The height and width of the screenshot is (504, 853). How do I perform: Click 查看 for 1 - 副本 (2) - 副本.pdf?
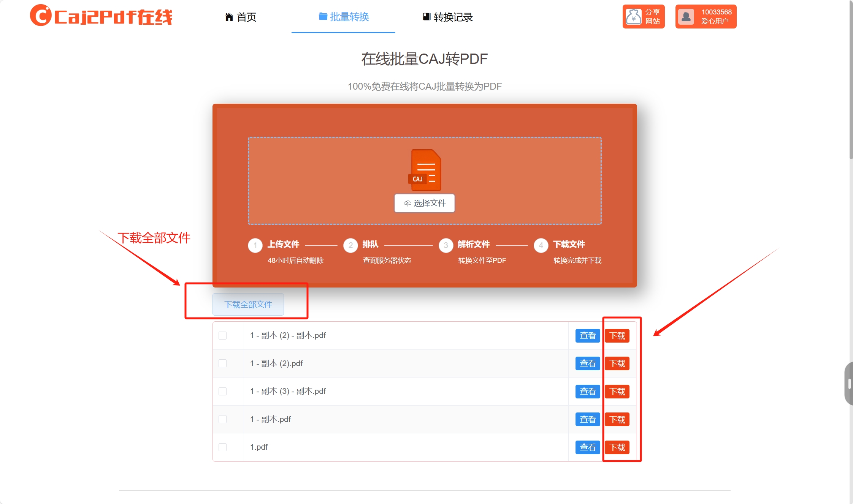click(587, 335)
